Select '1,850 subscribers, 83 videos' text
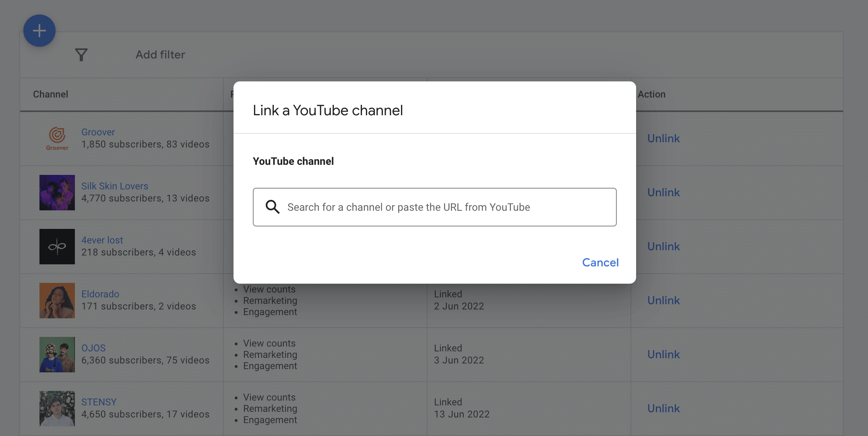The image size is (868, 436). pyautogui.click(x=145, y=144)
